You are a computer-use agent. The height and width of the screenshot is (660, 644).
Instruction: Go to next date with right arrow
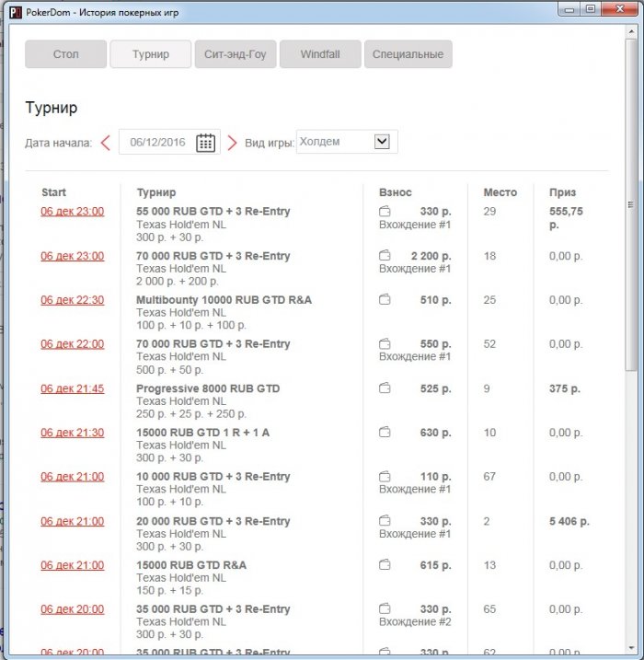coord(232,143)
